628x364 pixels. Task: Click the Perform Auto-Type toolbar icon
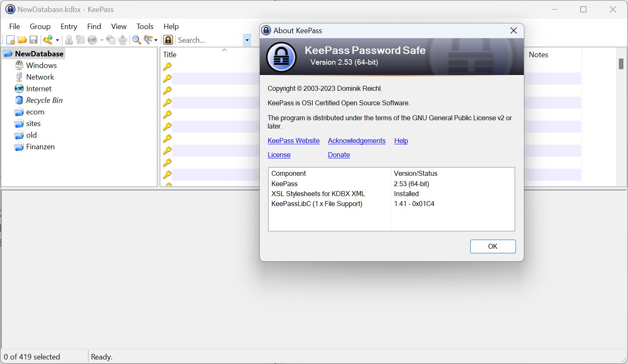(122, 40)
